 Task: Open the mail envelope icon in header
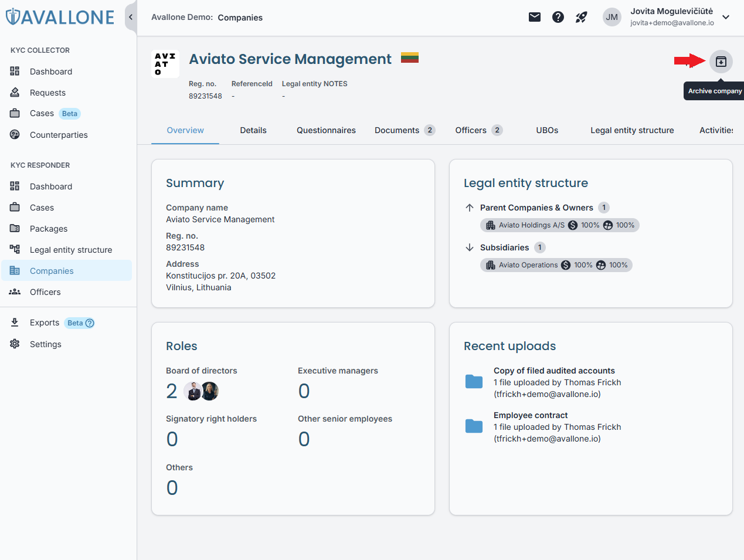535,17
